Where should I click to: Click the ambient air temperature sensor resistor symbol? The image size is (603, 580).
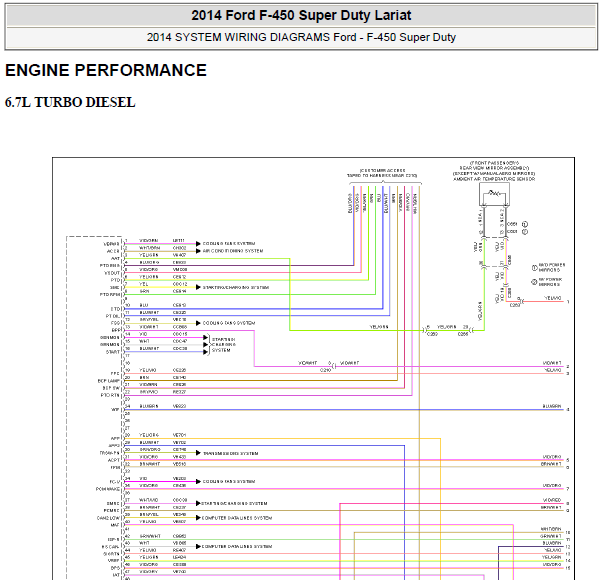click(x=494, y=194)
